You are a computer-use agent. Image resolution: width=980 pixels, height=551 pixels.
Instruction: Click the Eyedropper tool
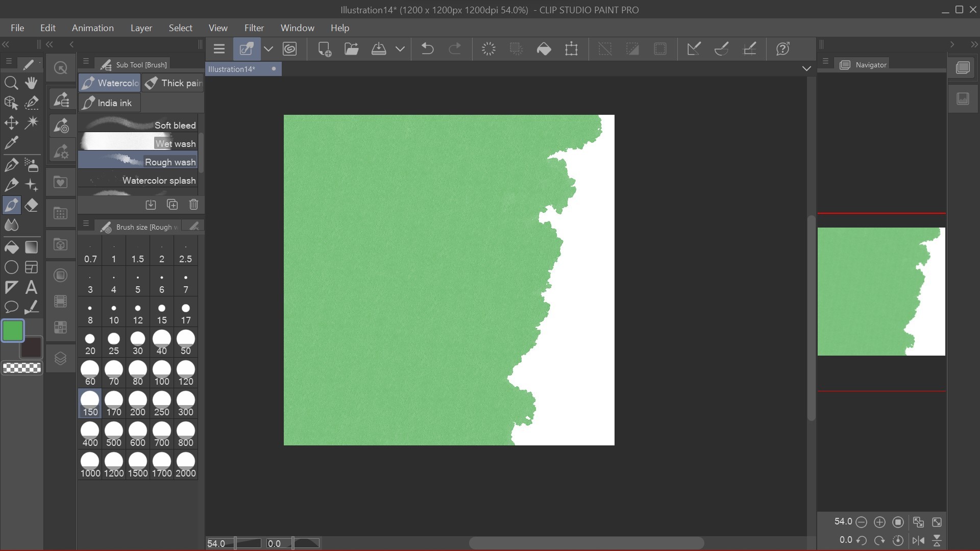[x=11, y=143]
